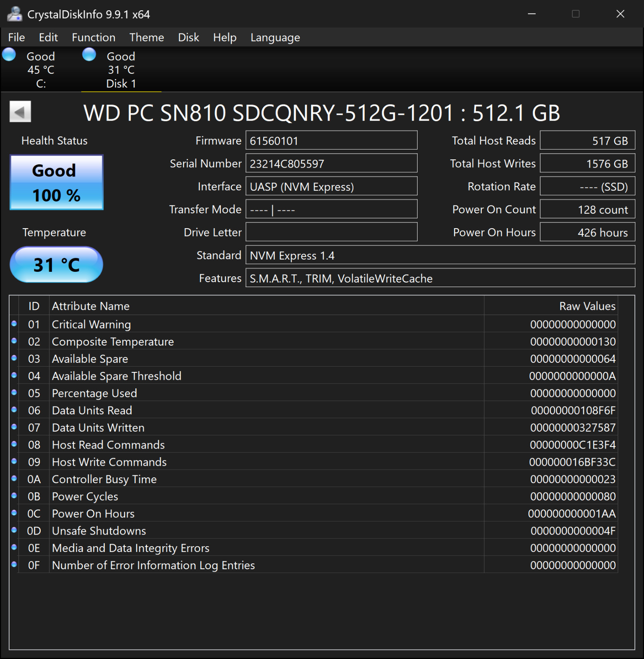Select the Host Write Commands row

314,462
